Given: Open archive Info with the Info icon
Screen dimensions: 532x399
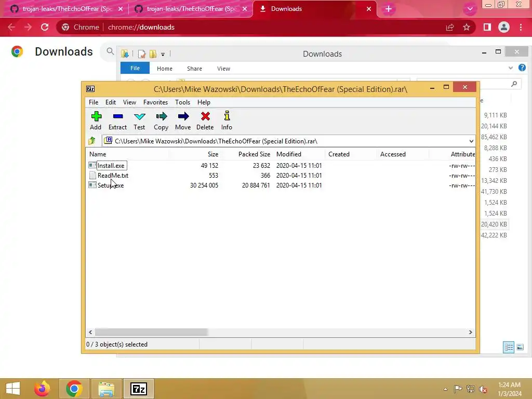Looking at the screenshot, I should 227,121.
